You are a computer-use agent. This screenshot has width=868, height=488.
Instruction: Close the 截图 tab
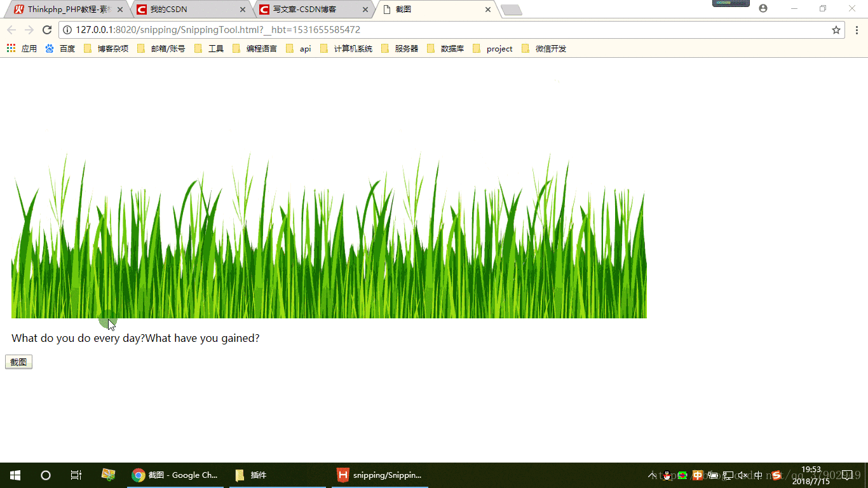point(488,10)
